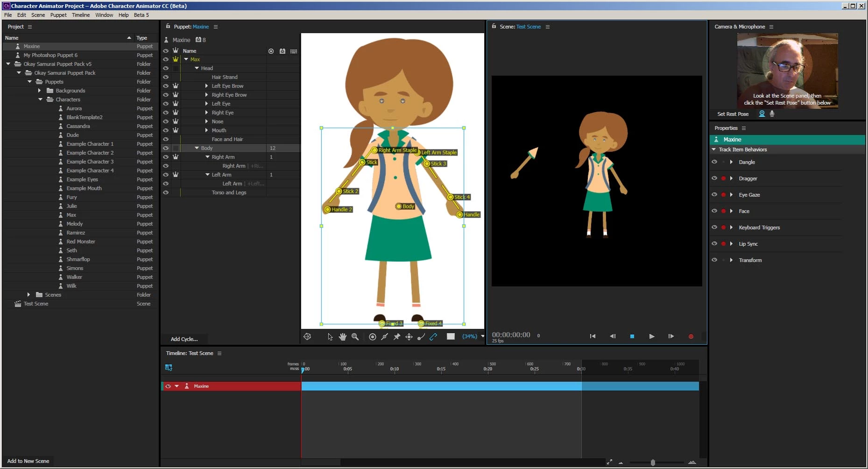868x469 pixels.
Task: Click the Set Rest Pose button
Action: point(732,114)
